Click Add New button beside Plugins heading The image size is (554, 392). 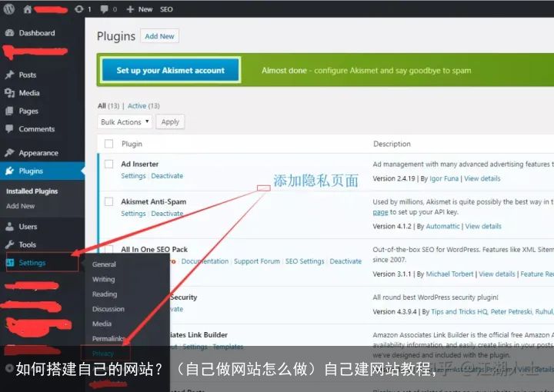[x=160, y=36]
